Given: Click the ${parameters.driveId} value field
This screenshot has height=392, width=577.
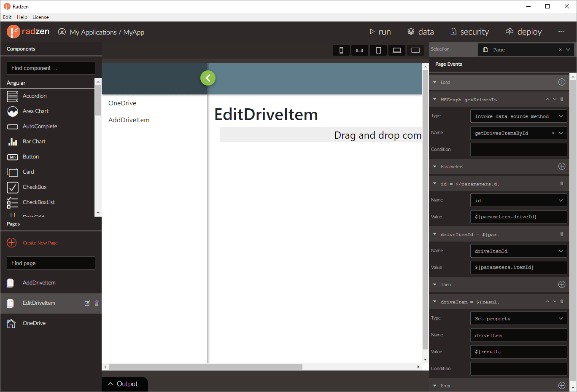Looking at the screenshot, I should (x=519, y=217).
